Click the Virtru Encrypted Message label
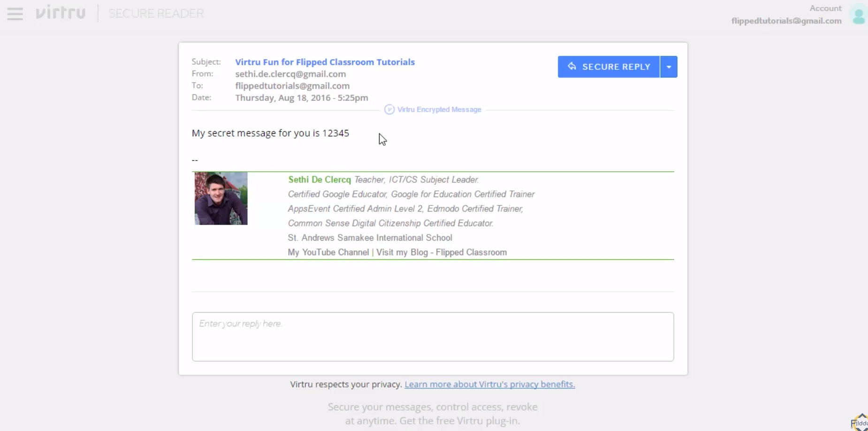The height and width of the screenshot is (431, 868). click(439, 109)
